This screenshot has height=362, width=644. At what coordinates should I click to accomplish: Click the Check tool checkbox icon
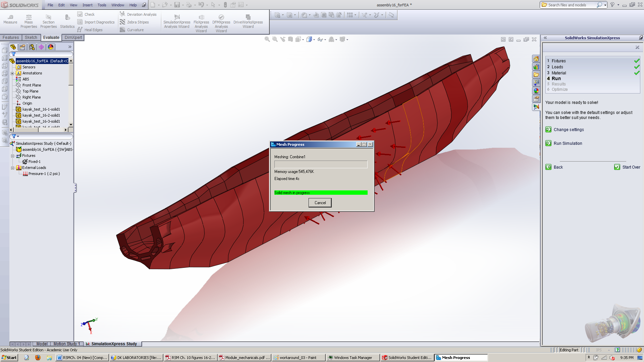pos(80,14)
